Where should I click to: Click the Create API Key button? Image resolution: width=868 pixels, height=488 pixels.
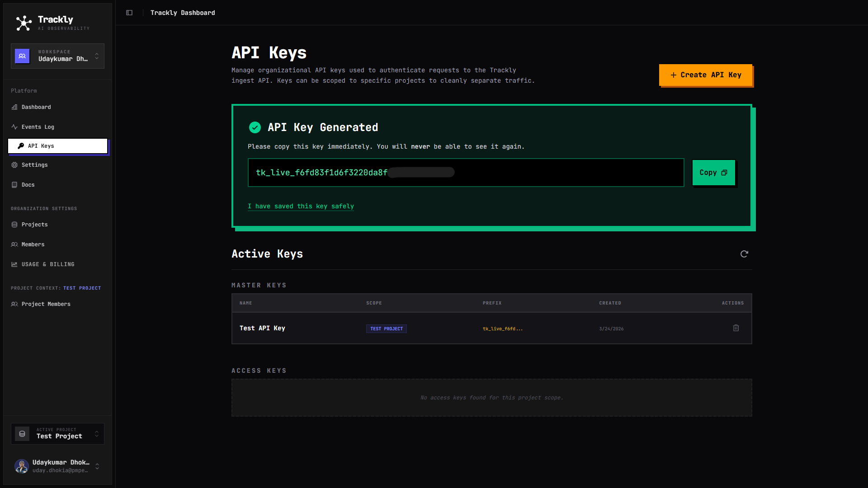[x=705, y=75]
